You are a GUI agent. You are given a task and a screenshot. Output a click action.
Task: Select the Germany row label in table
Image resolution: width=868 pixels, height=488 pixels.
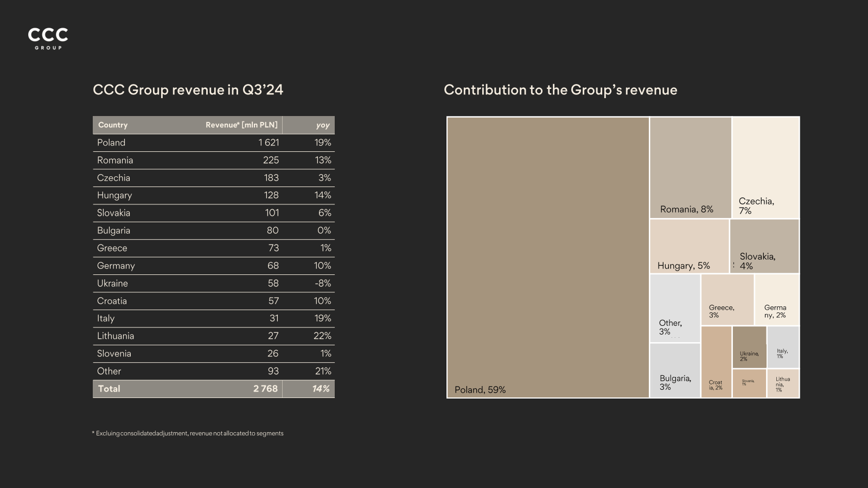(116, 266)
